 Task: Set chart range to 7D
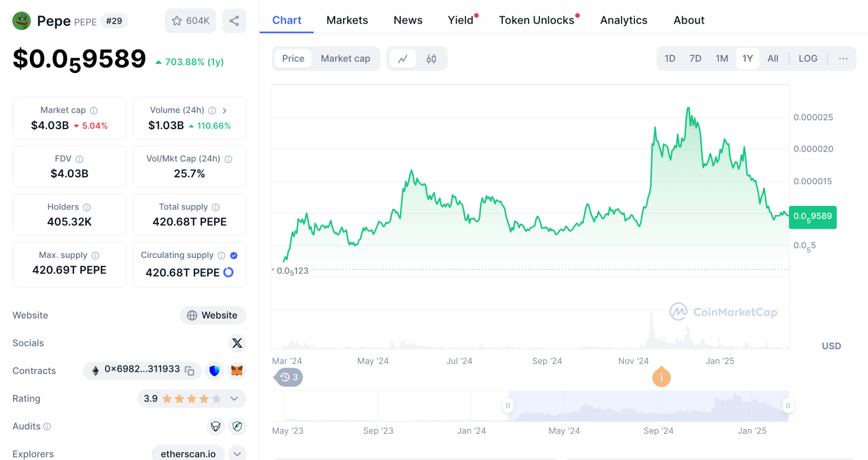695,58
